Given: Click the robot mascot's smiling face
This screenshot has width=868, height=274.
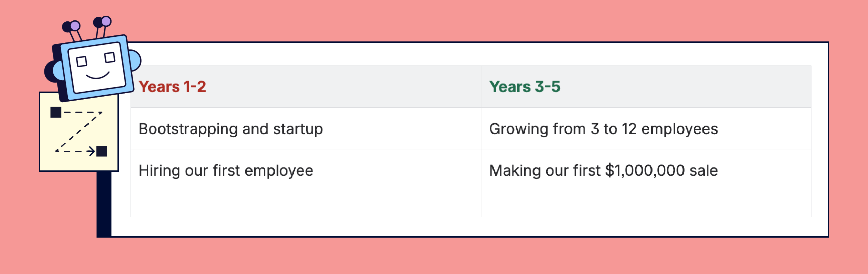Looking at the screenshot, I should tap(96, 67).
